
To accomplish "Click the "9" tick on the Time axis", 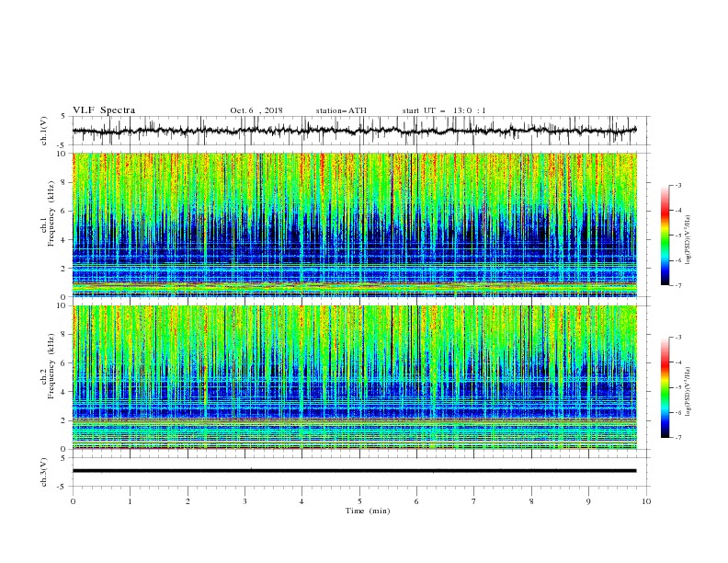I will 588,501.
